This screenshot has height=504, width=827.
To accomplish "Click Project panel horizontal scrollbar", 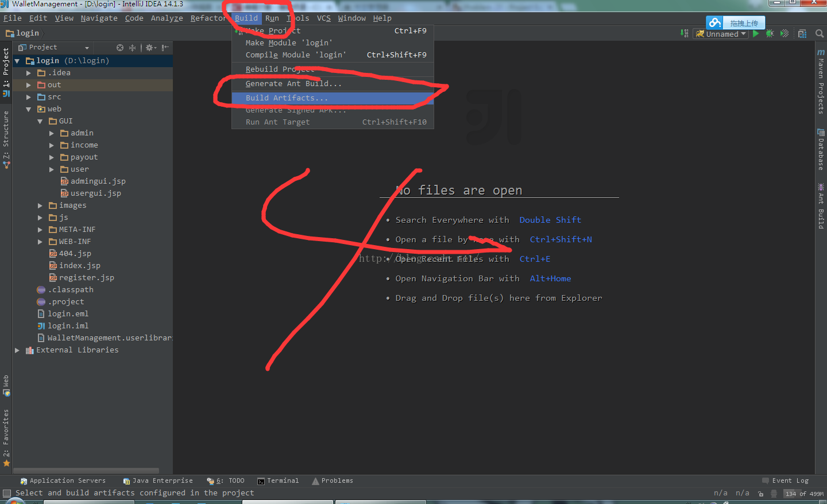I will coord(86,471).
